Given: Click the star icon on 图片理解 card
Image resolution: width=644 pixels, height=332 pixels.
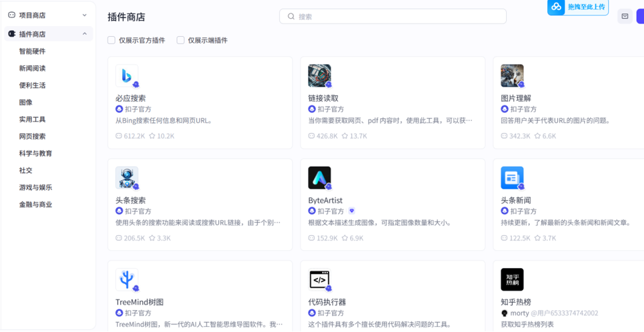Looking at the screenshot, I should (537, 135).
